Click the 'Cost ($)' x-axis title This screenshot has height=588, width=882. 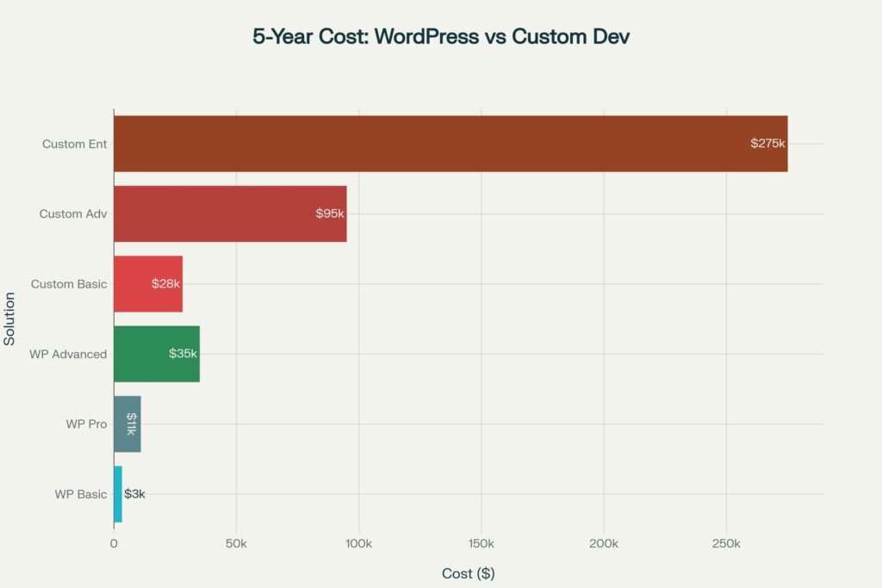tap(468, 573)
